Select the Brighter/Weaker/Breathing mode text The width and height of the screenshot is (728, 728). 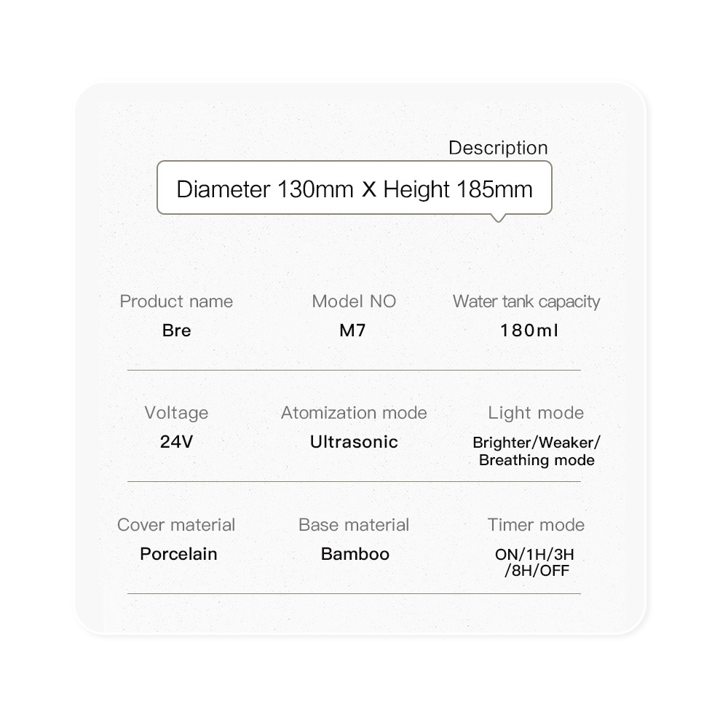pyautogui.click(x=537, y=451)
